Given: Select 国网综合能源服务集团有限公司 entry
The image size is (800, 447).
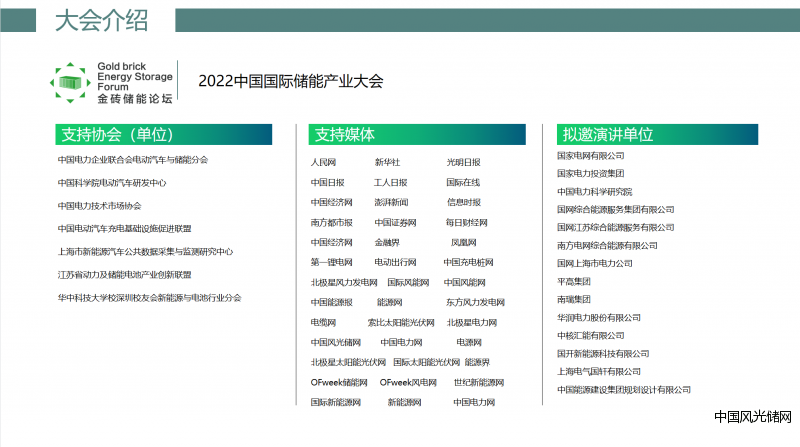Looking at the screenshot, I should (616, 210).
